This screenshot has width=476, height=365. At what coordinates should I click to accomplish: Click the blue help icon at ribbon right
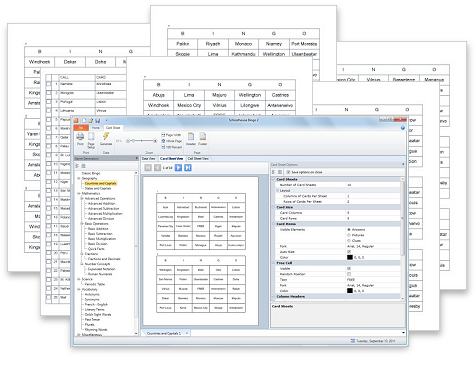(403, 128)
